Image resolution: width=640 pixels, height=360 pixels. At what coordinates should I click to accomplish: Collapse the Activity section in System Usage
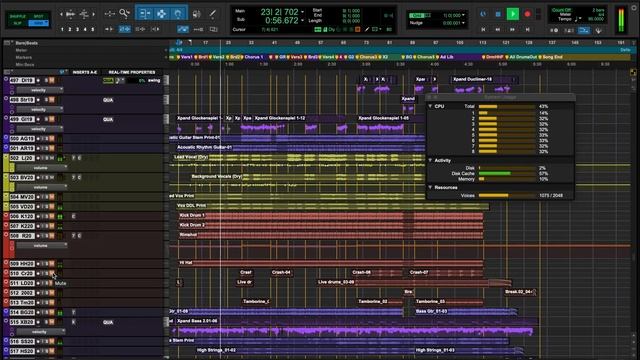(x=430, y=160)
